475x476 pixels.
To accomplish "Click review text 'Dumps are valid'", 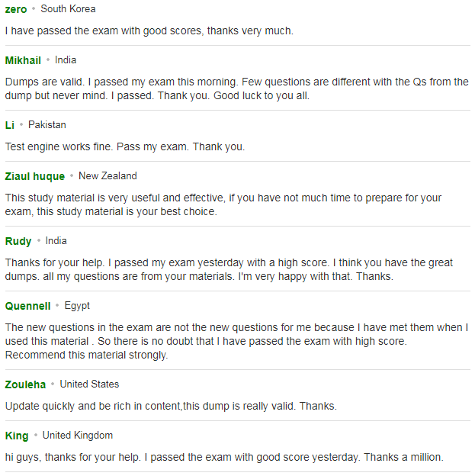I will [237, 88].
